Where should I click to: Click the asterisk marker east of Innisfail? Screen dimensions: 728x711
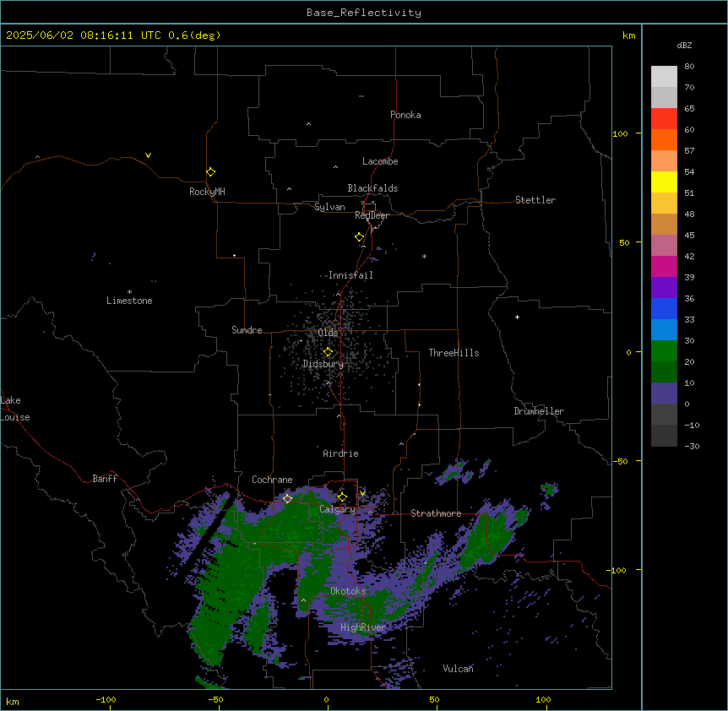[x=424, y=256]
